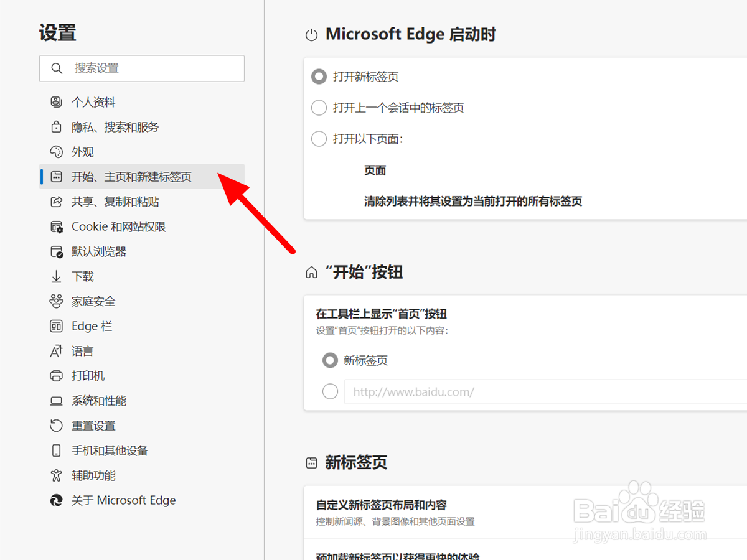Click the Edge 栏 icon
Screen dimensions: 747x560
pyautogui.click(x=57, y=326)
